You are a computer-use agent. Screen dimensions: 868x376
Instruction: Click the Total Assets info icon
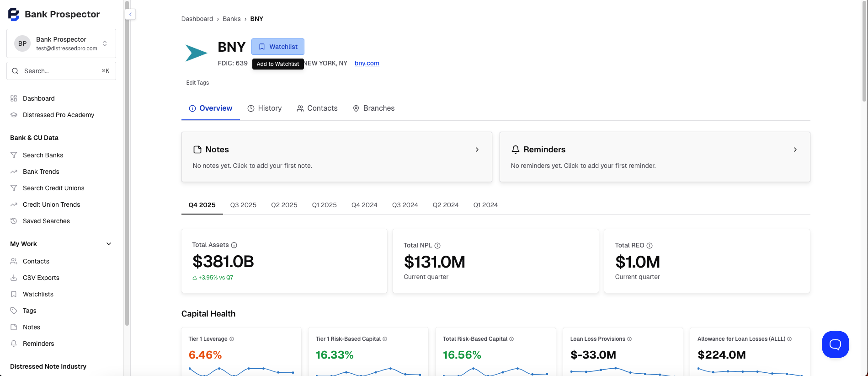[234, 245]
